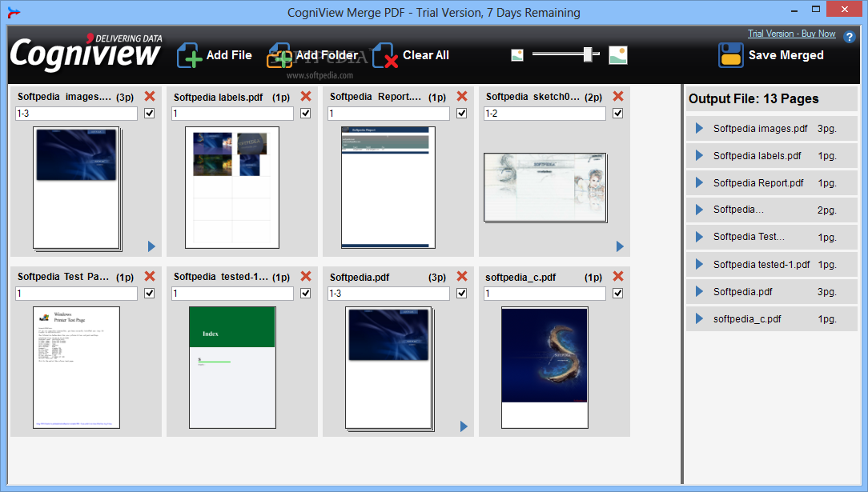Expand Softpedia Report.pdf in output list
Screen dimensions: 868x492
[x=699, y=182]
